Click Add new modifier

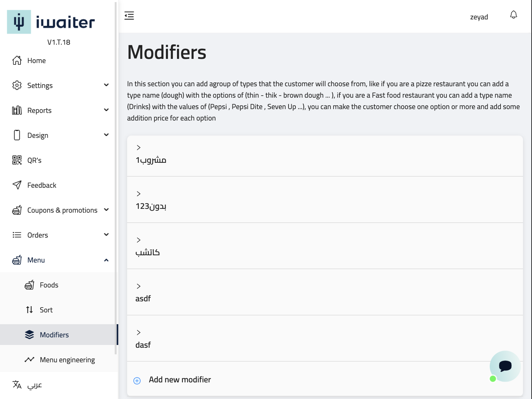pos(180,380)
